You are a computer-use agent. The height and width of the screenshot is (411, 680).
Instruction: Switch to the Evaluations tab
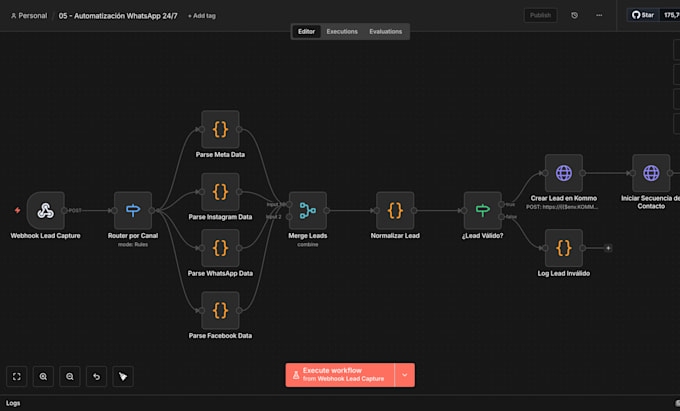click(386, 31)
